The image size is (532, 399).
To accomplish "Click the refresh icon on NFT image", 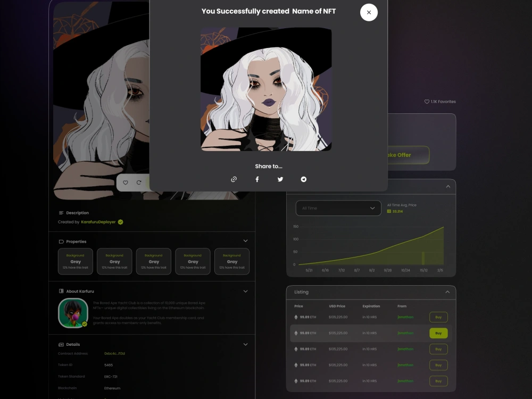I will coord(139,182).
